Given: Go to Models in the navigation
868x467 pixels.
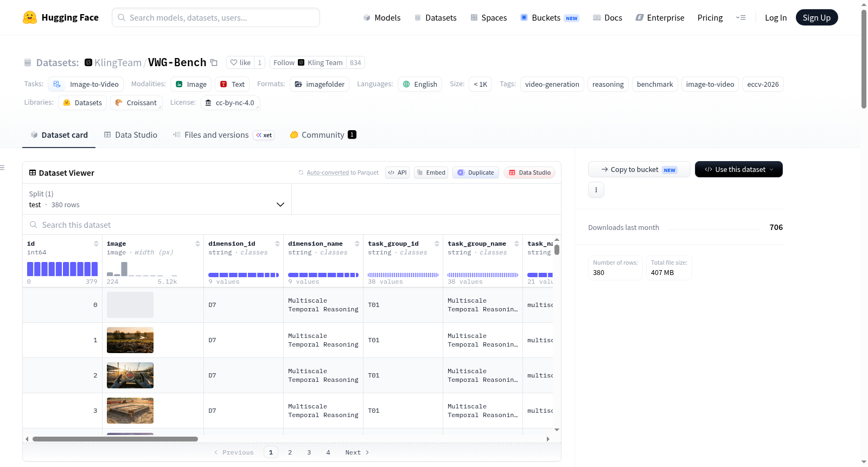Looking at the screenshot, I should [x=382, y=17].
